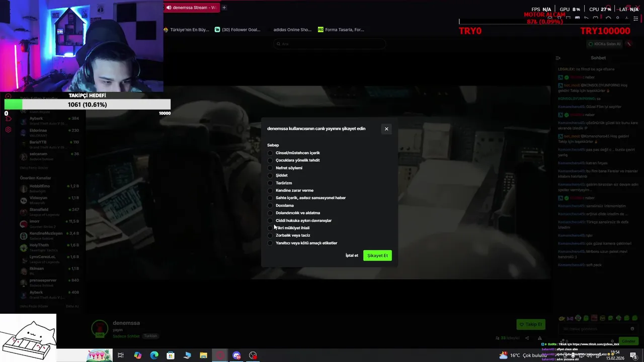The height and width of the screenshot is (362, 644).
Task: Open File Explorer folder on taskbar
Action: [x=203, y=355]
